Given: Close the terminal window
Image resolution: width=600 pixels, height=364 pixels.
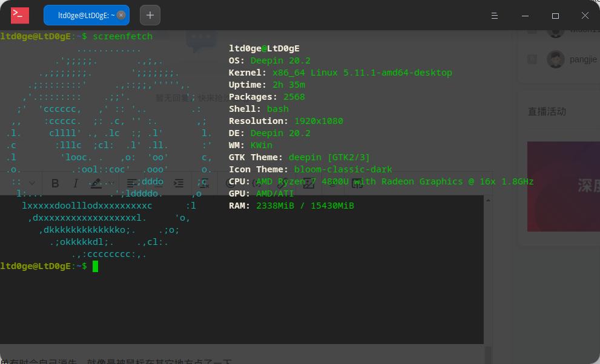Looking at the screenshot, I should 585,15.
